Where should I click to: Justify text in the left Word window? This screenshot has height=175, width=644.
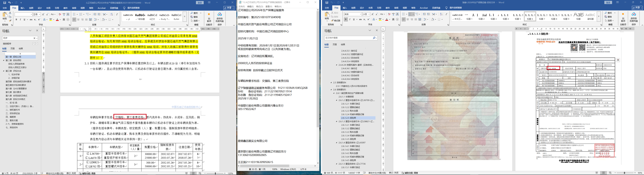[x=86, y=20]
